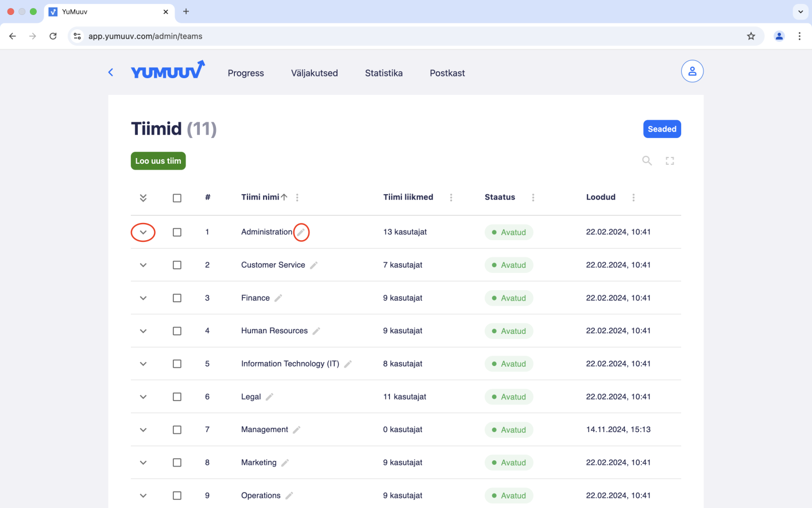
Task: Click pencil icon beside Finance
Action: coord(279,298)
